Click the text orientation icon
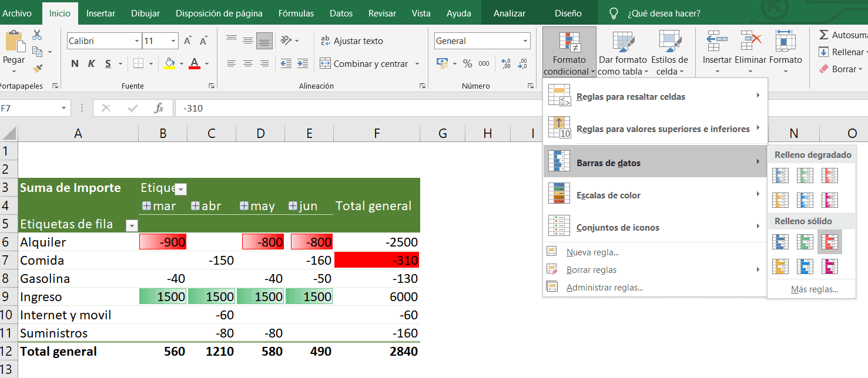Screen dimensions: 868x378 coord(286,41)
